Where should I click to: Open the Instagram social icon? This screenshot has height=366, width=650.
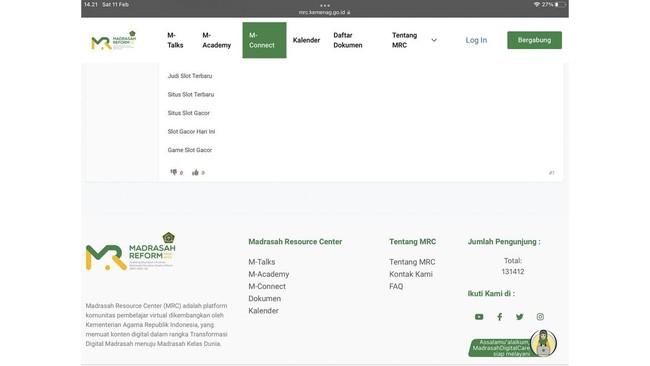540,317
